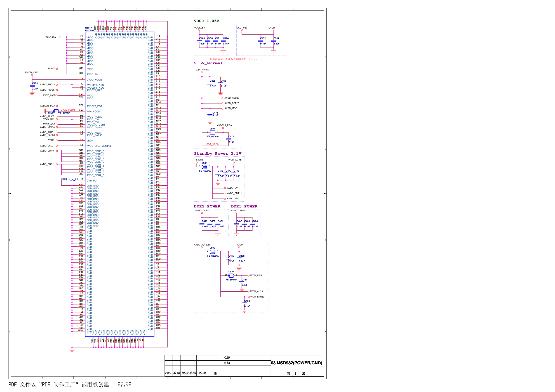Click the 3.3Vstb net label
The width and height of the screenshot is (555, 392).
click(x=199, y=160)
